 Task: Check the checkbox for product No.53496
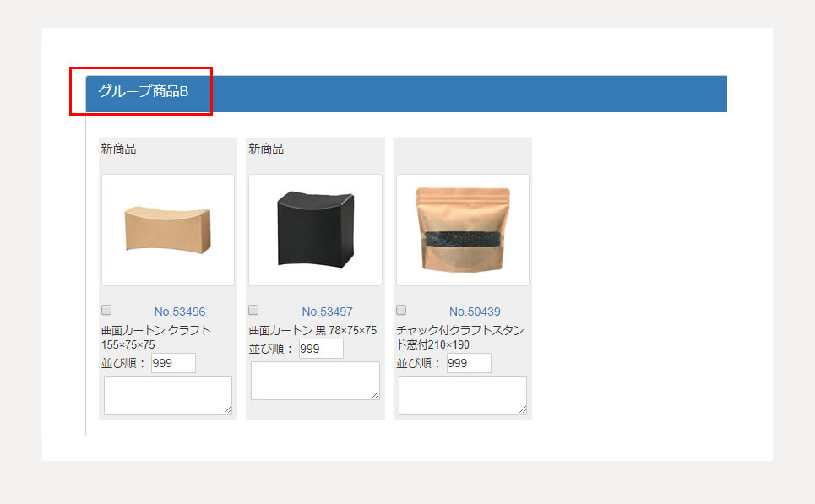click(106, 310)
